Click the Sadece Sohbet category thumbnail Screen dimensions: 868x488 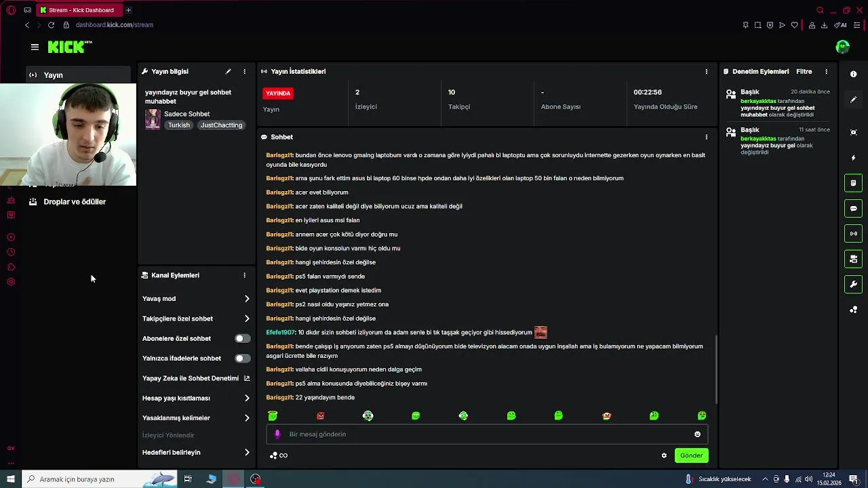pyautogui.click(x=153, y=119)
